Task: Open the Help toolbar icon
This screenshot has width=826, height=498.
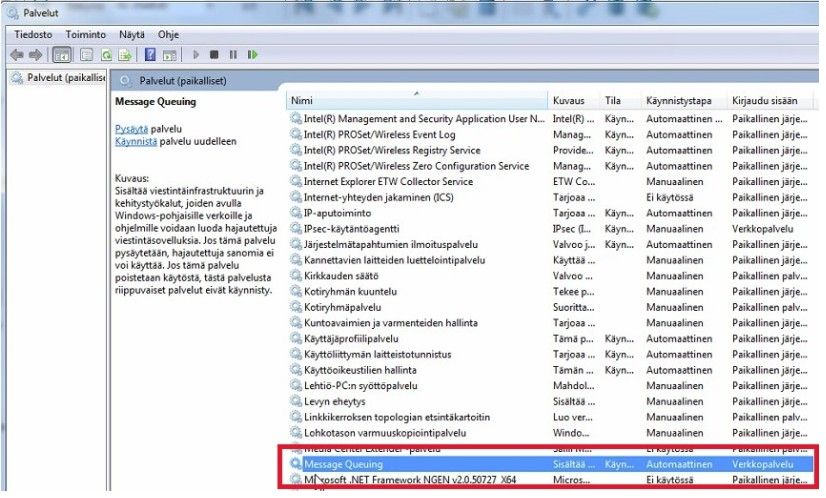Action: pyautogui.click(x=150, y=54)
